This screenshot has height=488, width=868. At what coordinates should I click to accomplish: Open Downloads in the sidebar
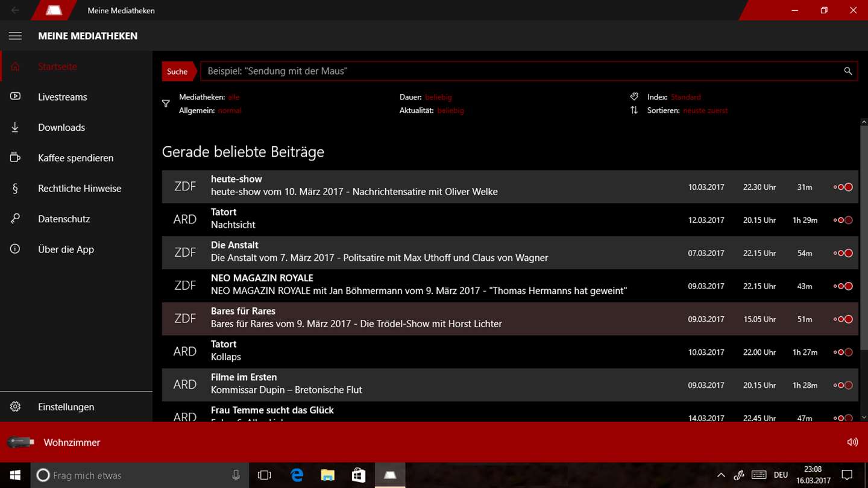pos(76,127)
